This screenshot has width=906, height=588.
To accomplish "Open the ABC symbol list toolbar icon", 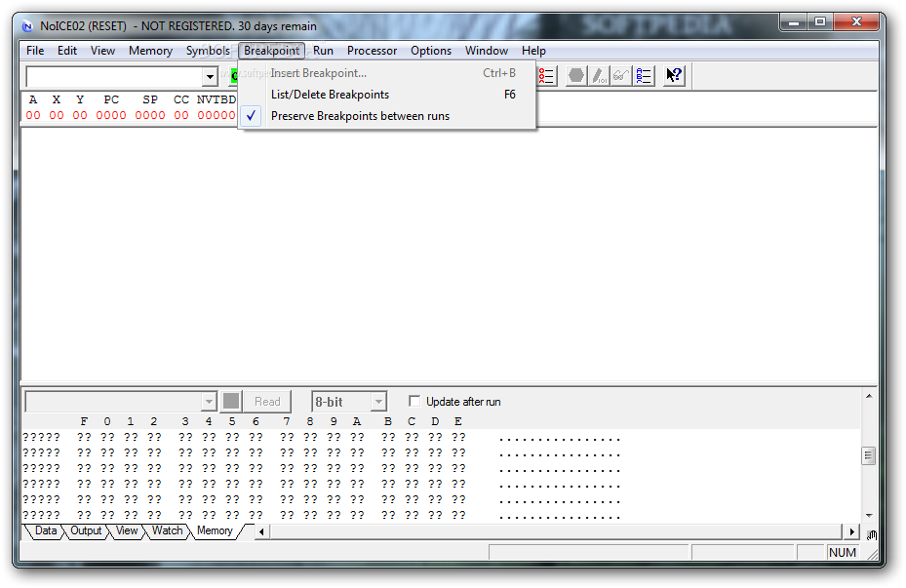I will click(643, 76).
